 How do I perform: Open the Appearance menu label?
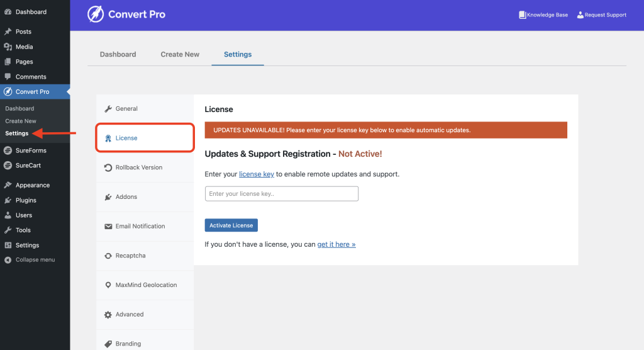[x=33, y=185]
